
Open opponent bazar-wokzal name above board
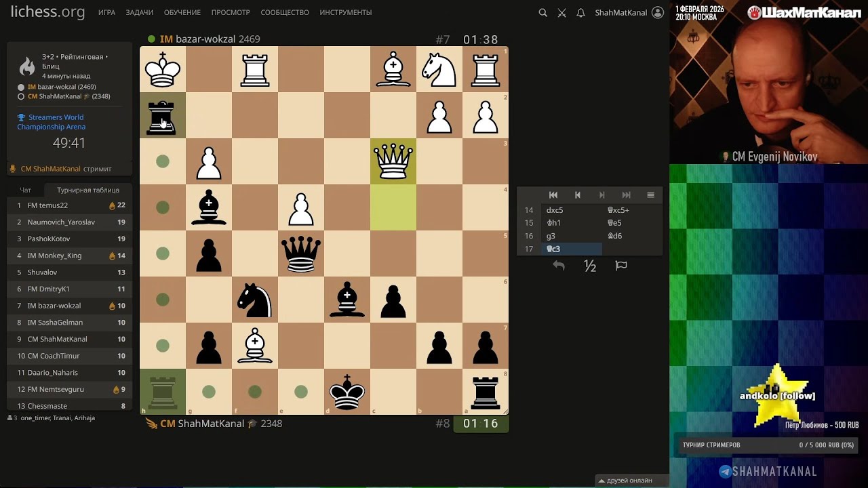(210, 39)
